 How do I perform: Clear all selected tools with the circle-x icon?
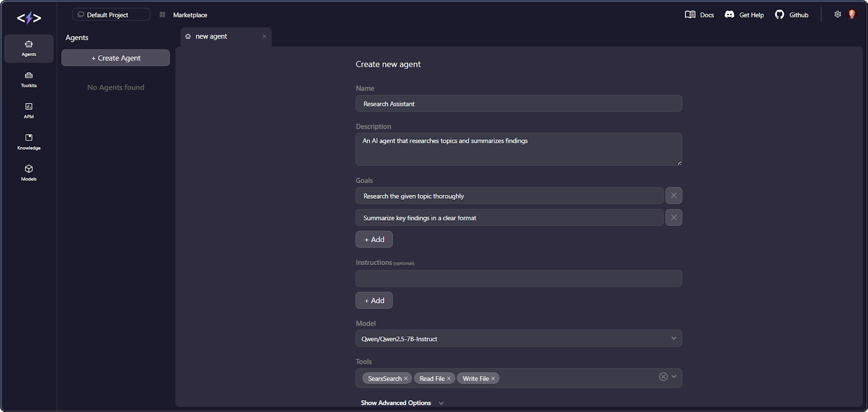click(x=662, y=376)
